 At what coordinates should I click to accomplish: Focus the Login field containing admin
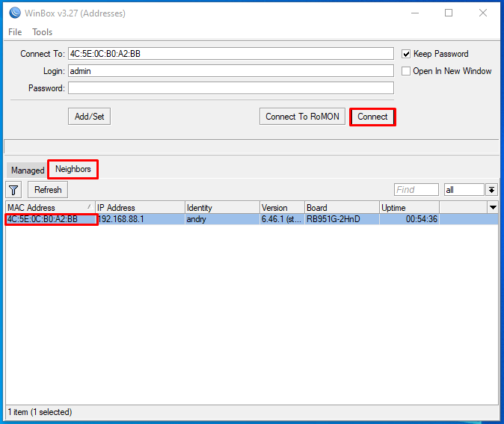230,71
